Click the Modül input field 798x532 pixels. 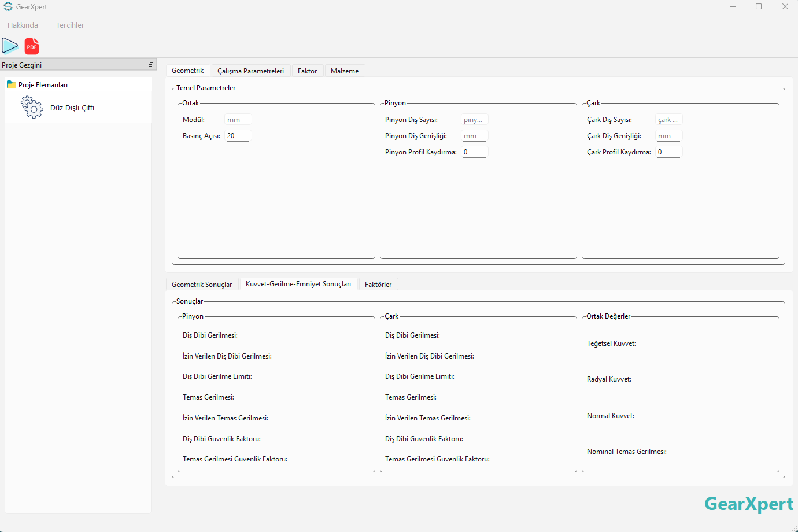tap(238, 120)
